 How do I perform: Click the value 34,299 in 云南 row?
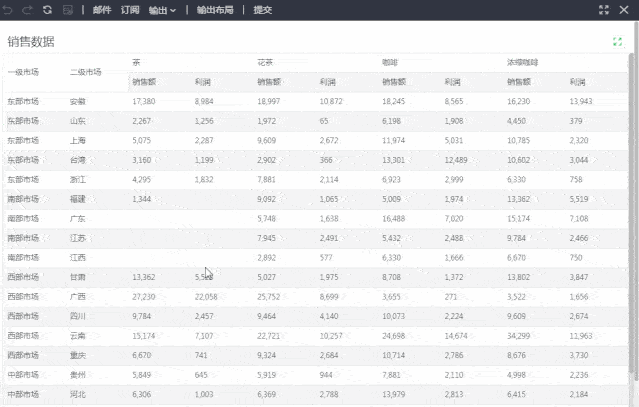tap(518, 336)
